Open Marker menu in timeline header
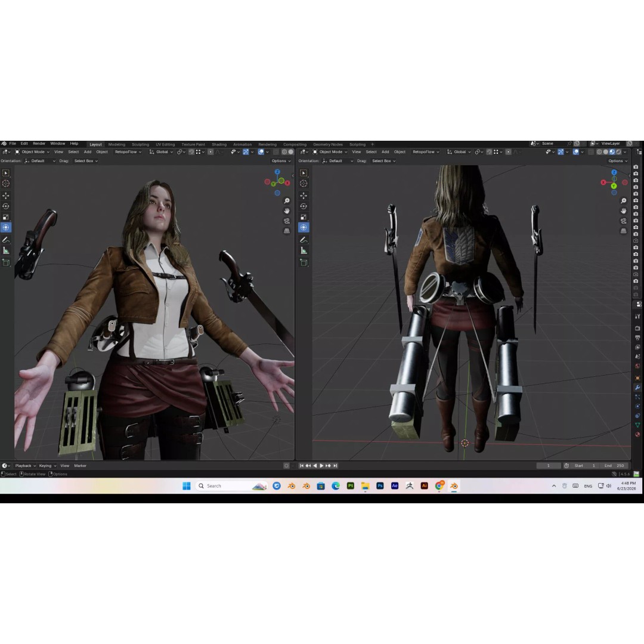The height and width of the screenshot is (644, 644). click(x=80, y=466)
